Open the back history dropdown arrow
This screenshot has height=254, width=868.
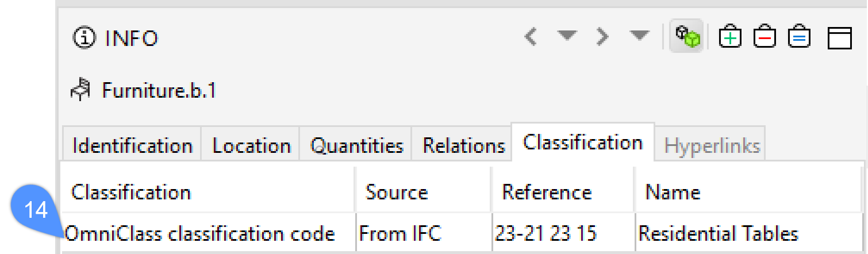[x=566, y=36]
